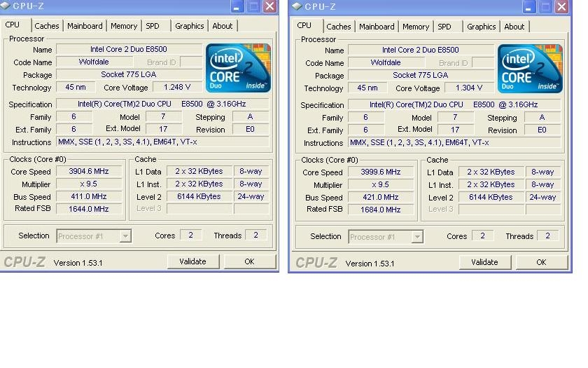This screenshot has height=368, width=588.
Task: Open Mainboard tab in left CPU-Z window
Action: (85, 26)
